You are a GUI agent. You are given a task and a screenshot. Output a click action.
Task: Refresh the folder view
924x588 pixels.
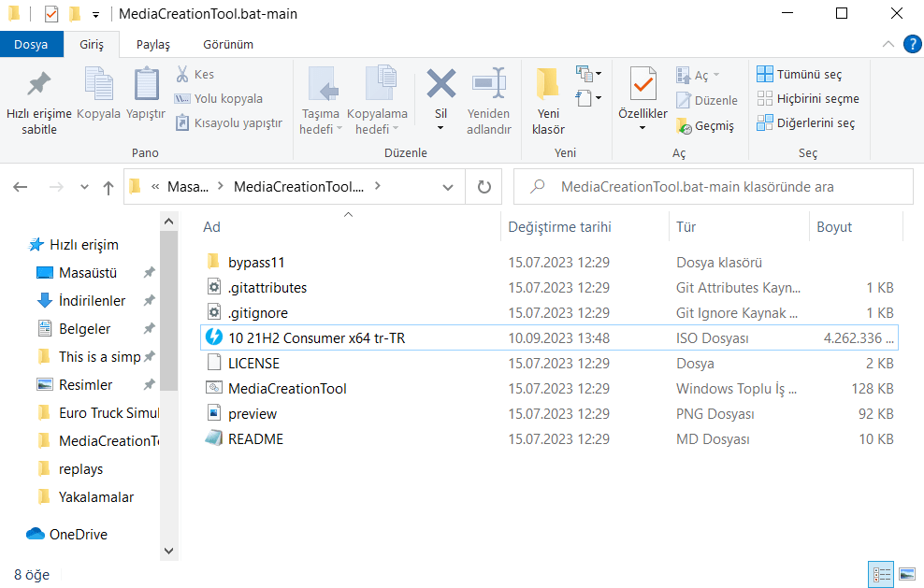[484, 187]
